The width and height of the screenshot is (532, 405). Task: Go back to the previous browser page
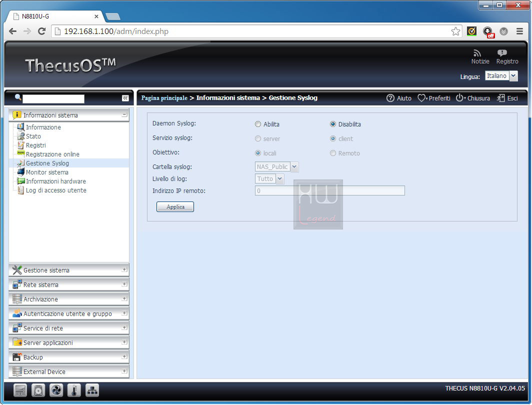point(12,31)
